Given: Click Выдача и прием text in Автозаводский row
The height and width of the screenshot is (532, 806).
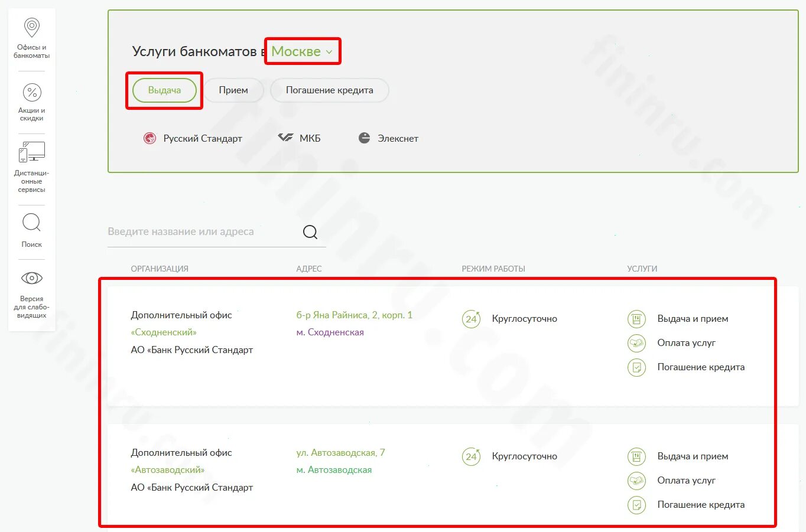Looking at the screenshot, I should click(x=693, y=456).
